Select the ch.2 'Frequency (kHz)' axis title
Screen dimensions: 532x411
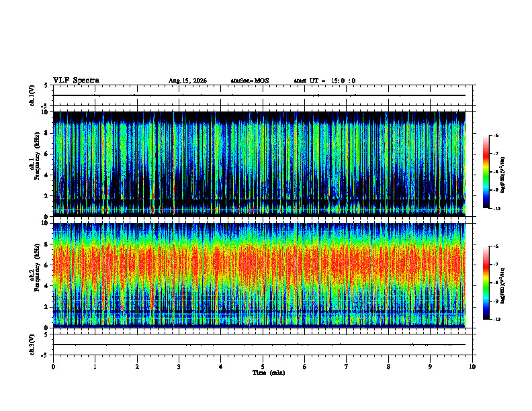[37, 267]
